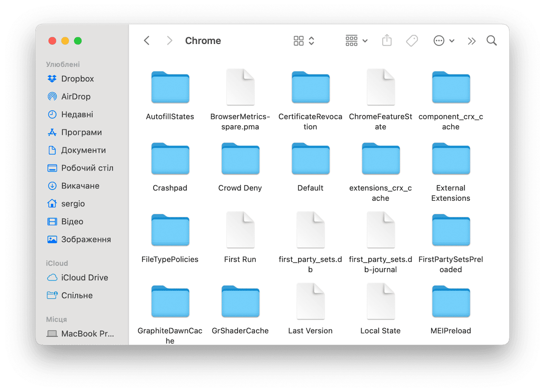Select the MEIPreload folder icon
545x392 pixels.
(451, 302)
